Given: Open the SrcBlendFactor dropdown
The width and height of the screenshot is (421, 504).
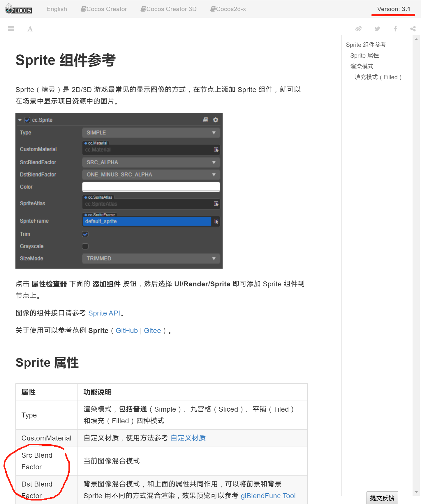Looking at the screenshot, I should pos(151,162).
